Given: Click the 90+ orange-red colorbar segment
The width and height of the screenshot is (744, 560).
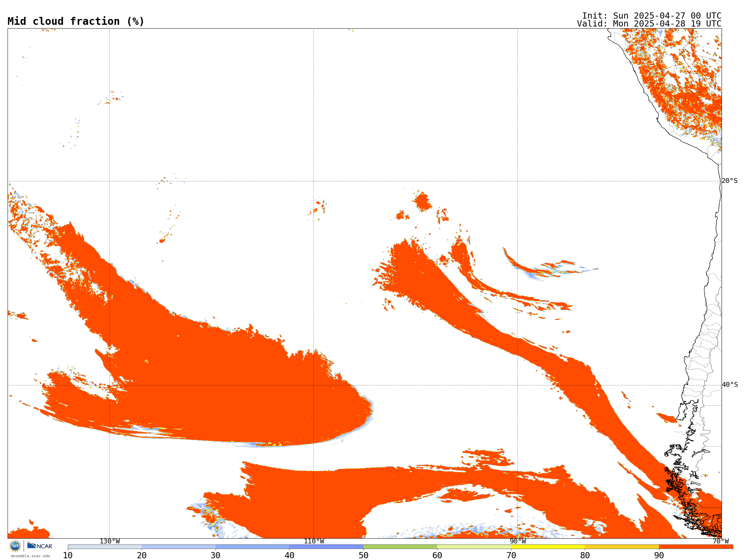Looking at the screenshot, I should (696, 547).
